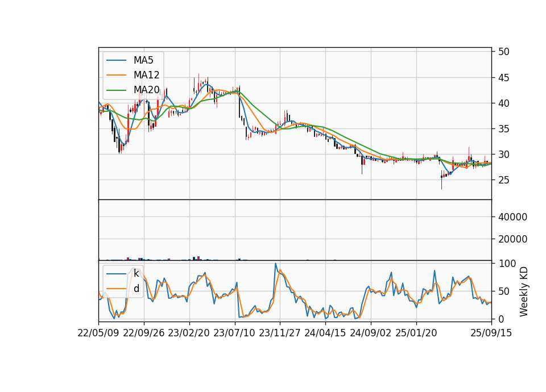Image resolution: width=546 pixels, height=392 pixels.
Task: Click the price axis value 45
Action: 504,78
